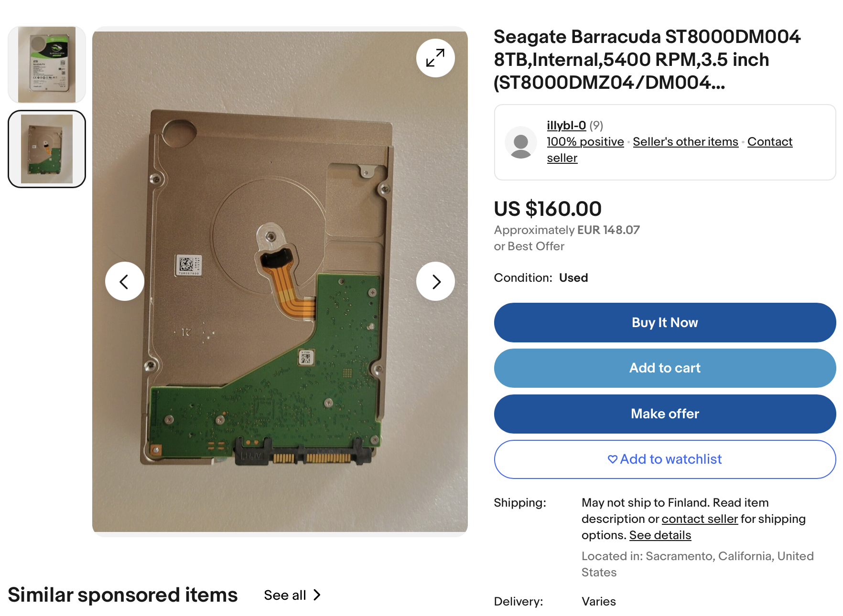The width and height of the screenshot is (843, 616).
Task: Select the second thumbnail showing circuit board
Action: pyautogui.click(x=47, y=149)
